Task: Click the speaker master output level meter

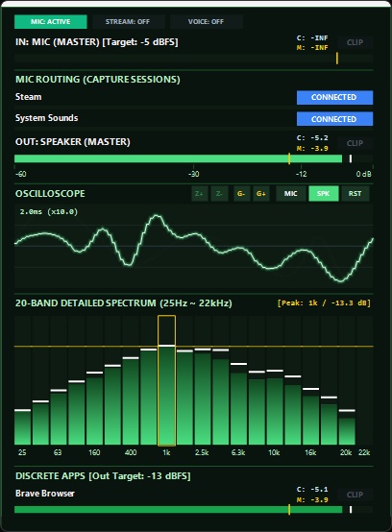Action: pos(193,158)
